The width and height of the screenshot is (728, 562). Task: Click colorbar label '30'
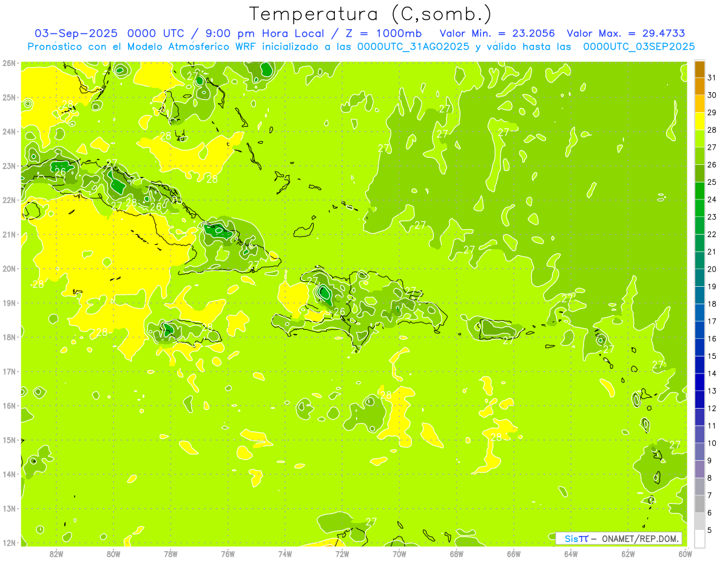(x=712, y=95)
